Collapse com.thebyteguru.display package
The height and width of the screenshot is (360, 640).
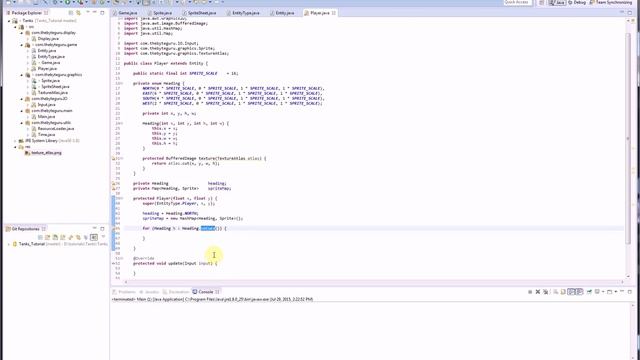click(x=22, y=33)
